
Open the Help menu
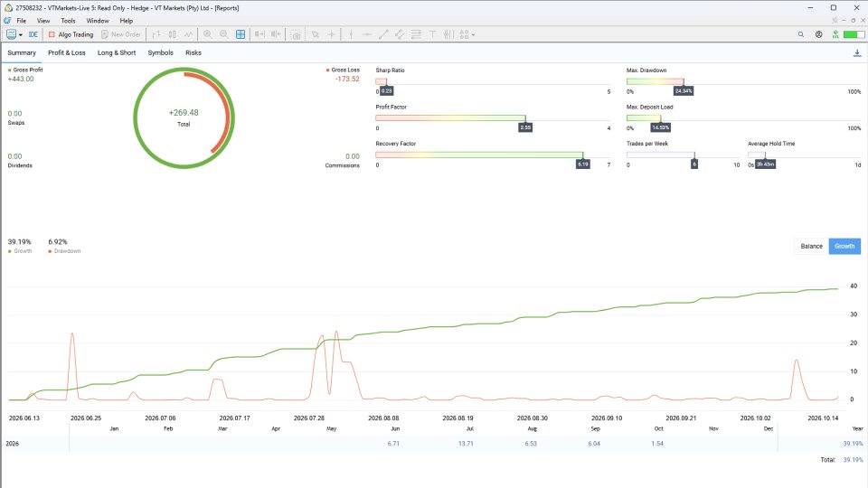click(127, 21)
